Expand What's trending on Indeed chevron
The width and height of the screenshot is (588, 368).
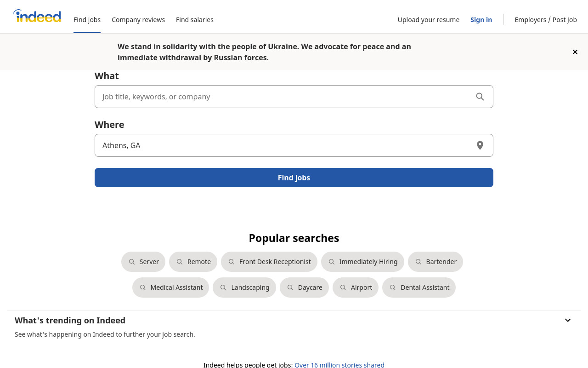click(x=568, y=320)
